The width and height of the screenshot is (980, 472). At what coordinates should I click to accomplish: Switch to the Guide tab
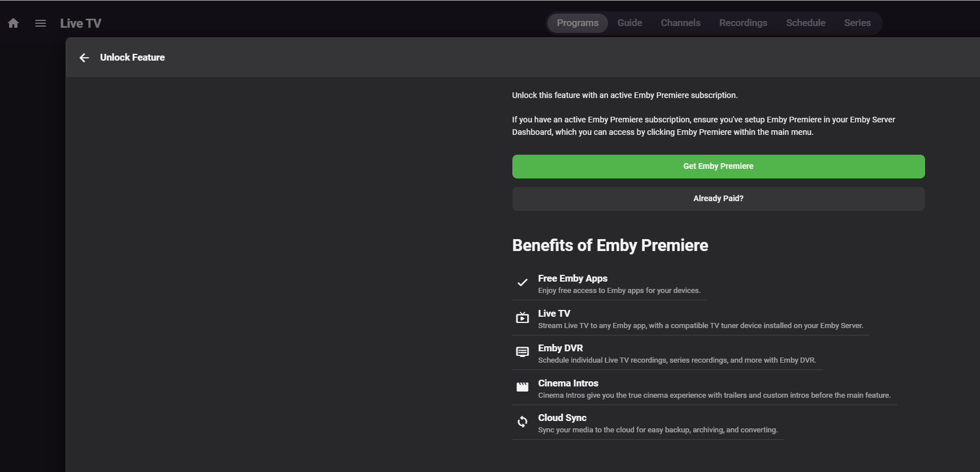[x=630, y=23]
